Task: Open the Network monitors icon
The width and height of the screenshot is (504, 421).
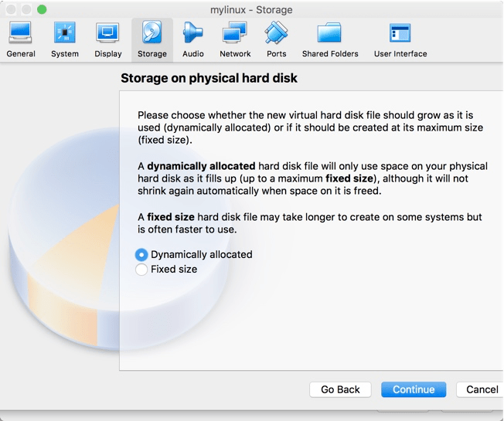Action: point(235,32)
